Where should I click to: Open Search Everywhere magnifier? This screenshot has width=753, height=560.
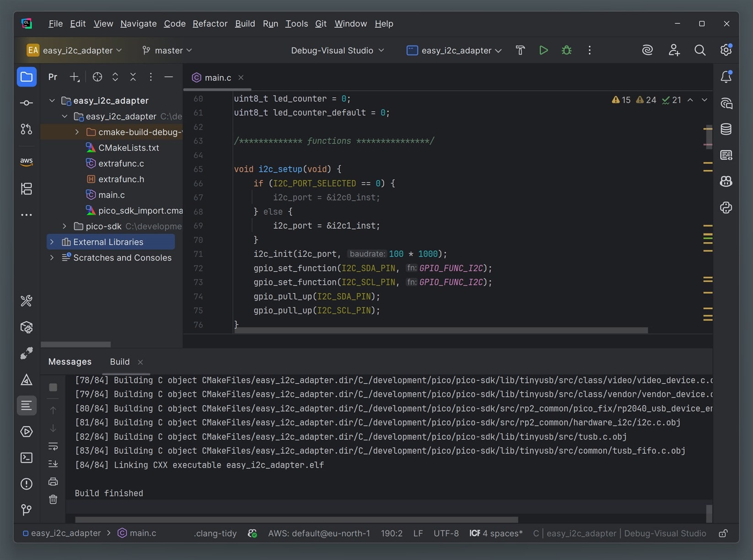[x=699, y=50]
